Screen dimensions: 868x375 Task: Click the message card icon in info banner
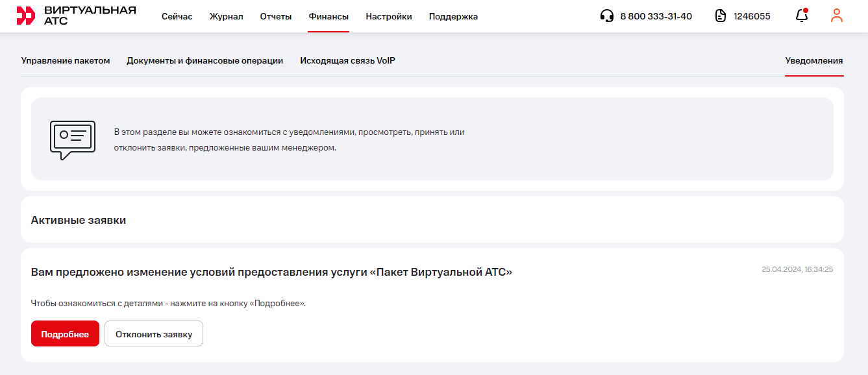[73, 139]
